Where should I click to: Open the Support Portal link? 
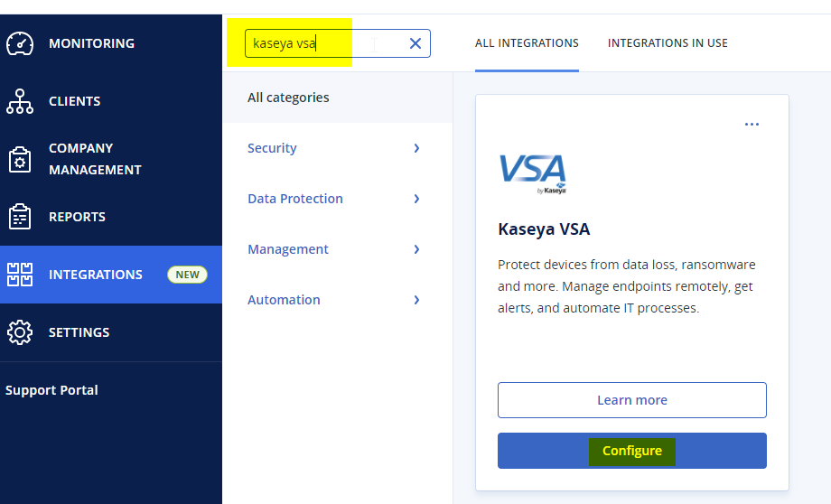point(52,390)
